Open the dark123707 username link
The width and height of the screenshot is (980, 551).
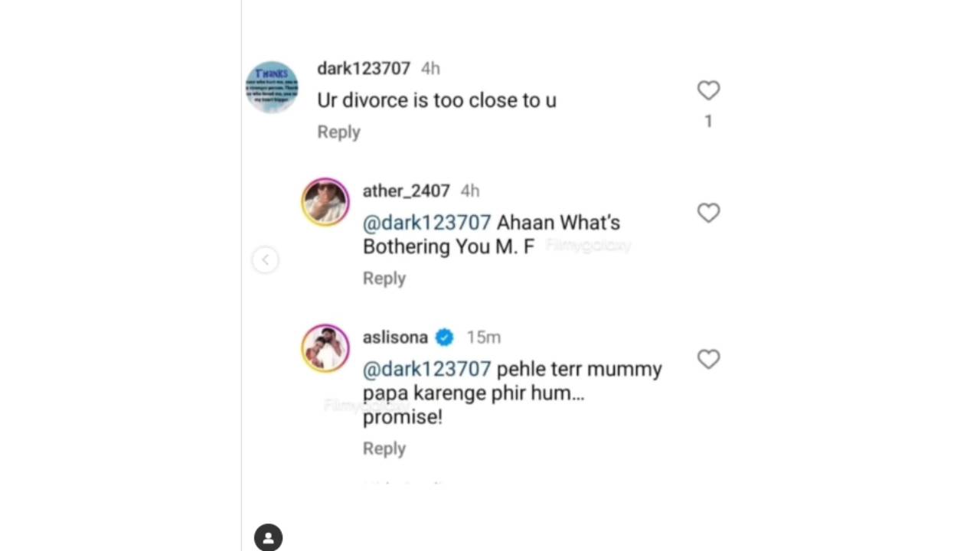click(364, 69)
